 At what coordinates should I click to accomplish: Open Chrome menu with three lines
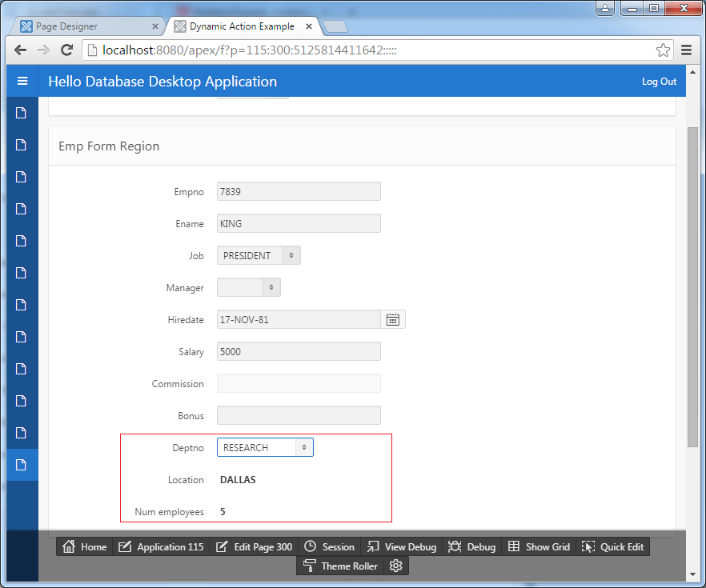pos(686,50)
